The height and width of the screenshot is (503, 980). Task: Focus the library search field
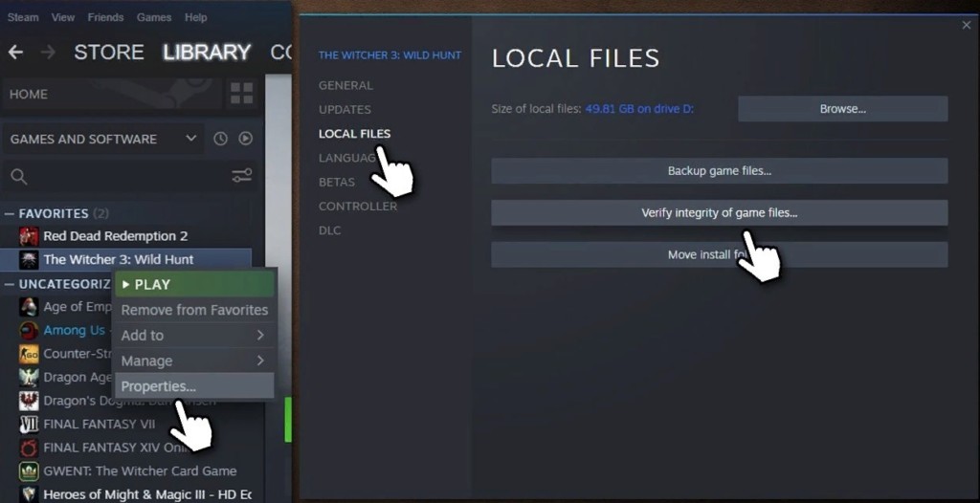(129, 177)
